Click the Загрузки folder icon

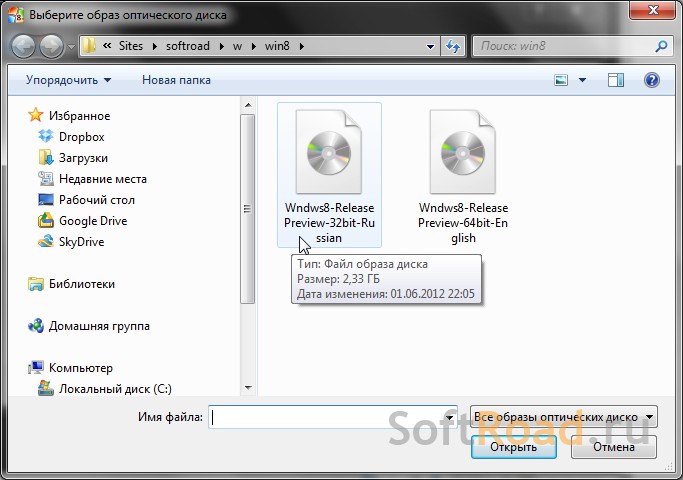45,157
